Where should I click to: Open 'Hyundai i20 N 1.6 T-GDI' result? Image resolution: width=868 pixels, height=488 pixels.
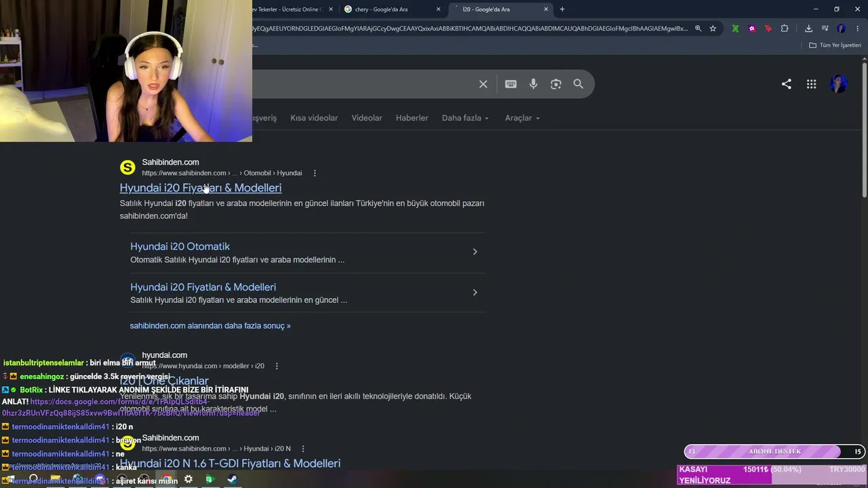pos(231,464)
